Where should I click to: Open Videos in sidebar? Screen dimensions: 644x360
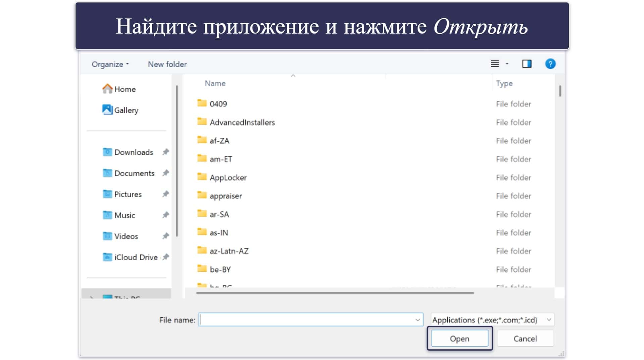pyautogui.click(x=126, y=236)
